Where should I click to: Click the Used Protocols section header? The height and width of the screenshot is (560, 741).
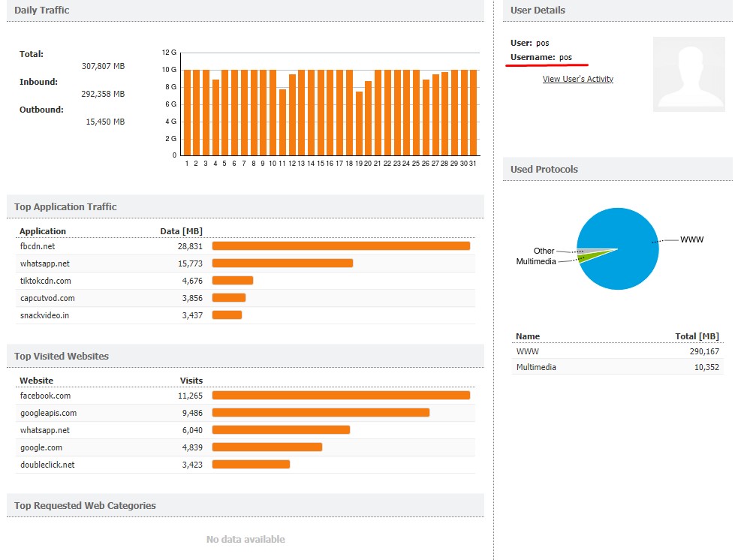pyautogui.click(x=544, y=169)
